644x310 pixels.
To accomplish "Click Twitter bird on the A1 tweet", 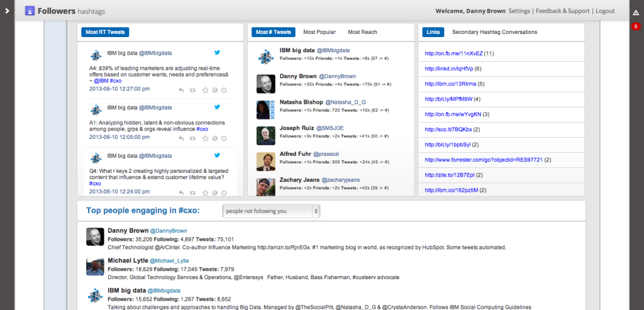I will tap(217, 107).
